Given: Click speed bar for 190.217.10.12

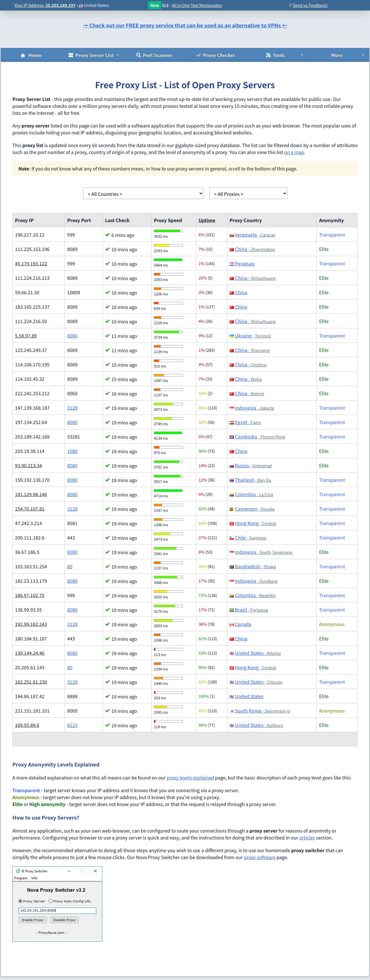Looking at the screenshot, I should click(x=168, y=231).
